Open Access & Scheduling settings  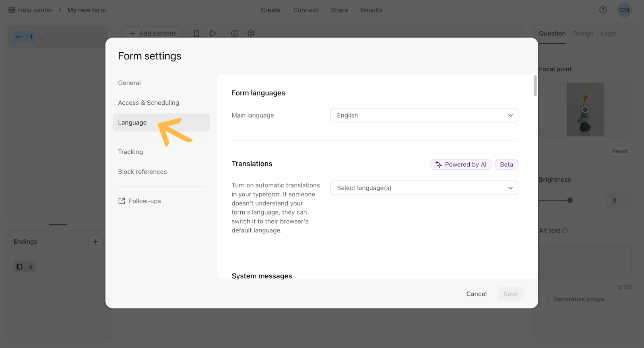pyautogui.click(x=149, y=103)
